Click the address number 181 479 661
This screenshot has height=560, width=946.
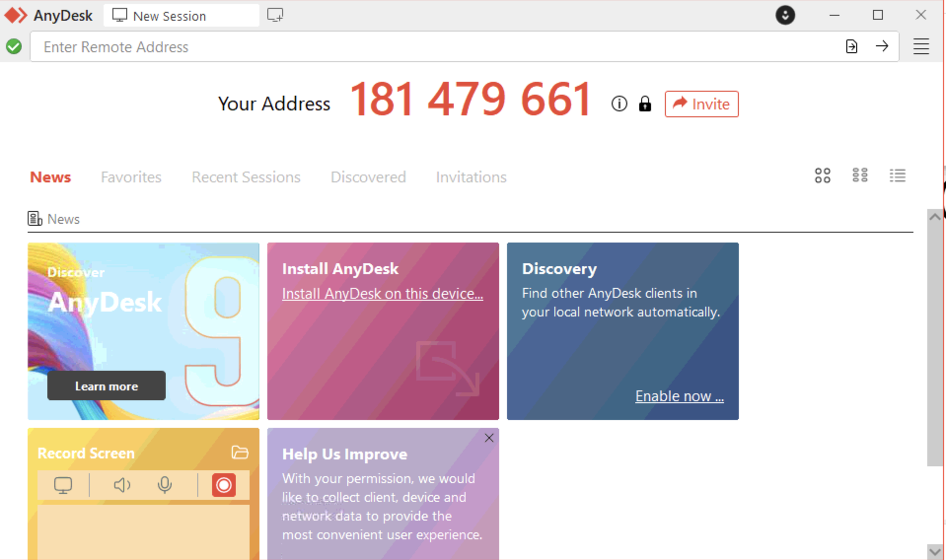click(471, 99)
